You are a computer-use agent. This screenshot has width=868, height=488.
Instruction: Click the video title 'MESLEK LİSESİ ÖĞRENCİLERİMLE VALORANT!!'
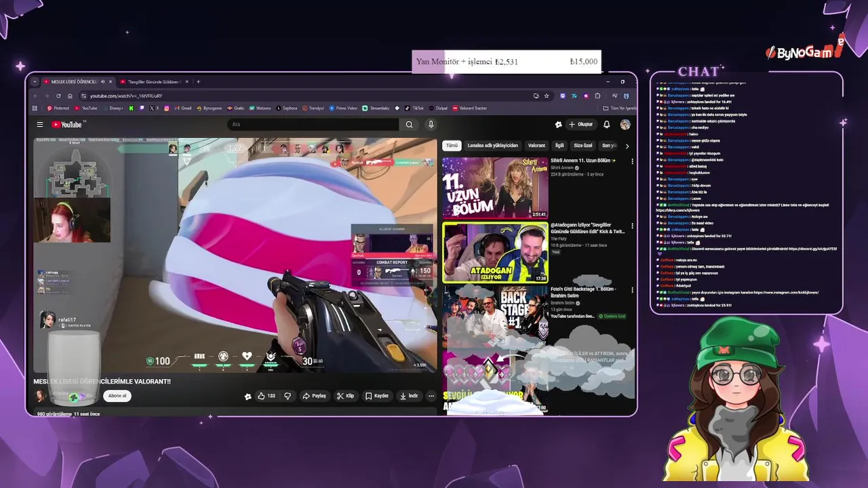coord(102,382)
